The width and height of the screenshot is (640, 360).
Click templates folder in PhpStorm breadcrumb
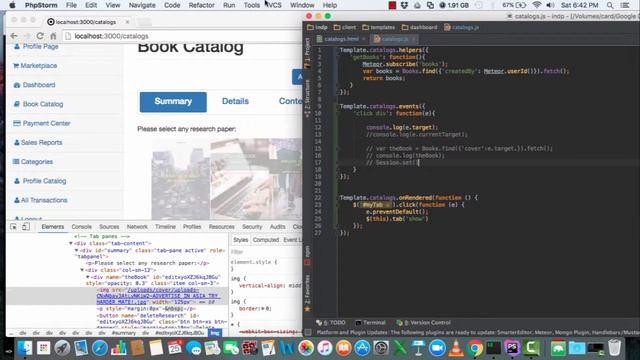(378, 27)
